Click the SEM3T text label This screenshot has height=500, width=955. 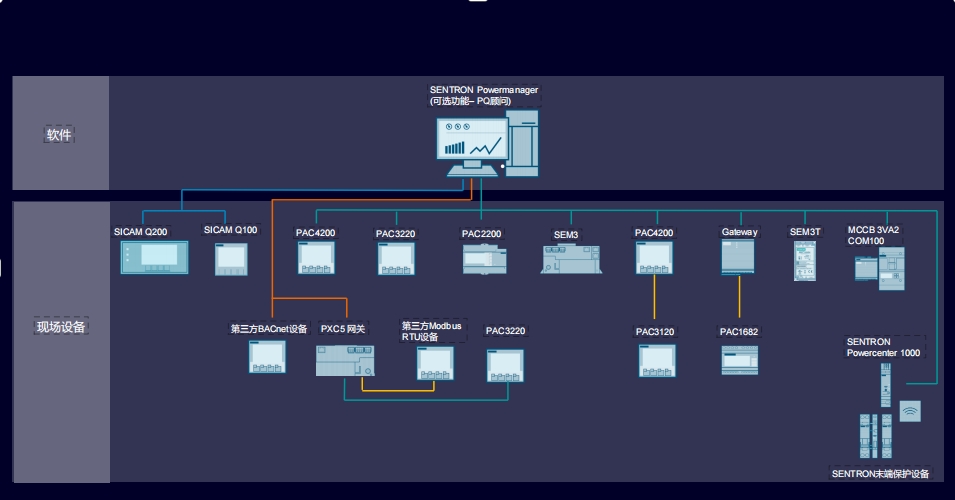[x=805, y=231]
